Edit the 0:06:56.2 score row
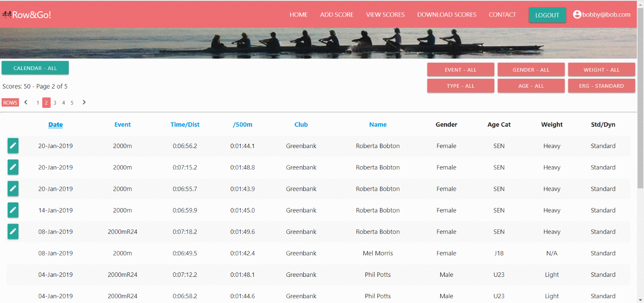This screenshot has height=303, width=644. pos(13,146)
